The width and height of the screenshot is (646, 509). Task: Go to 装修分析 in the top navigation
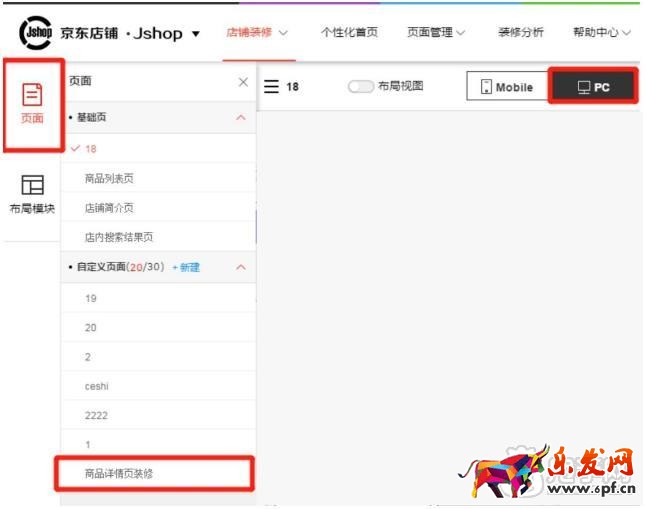521,32
